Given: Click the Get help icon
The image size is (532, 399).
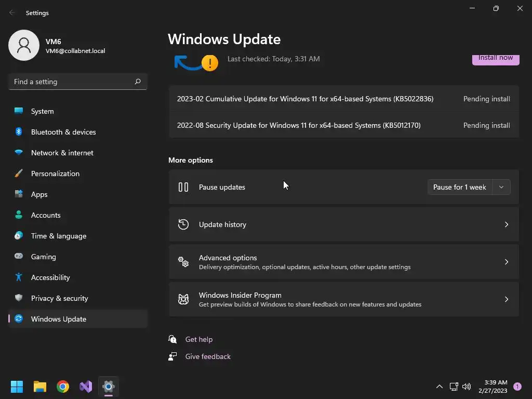Looking at the screenshot, I should (x=172, y=339).
